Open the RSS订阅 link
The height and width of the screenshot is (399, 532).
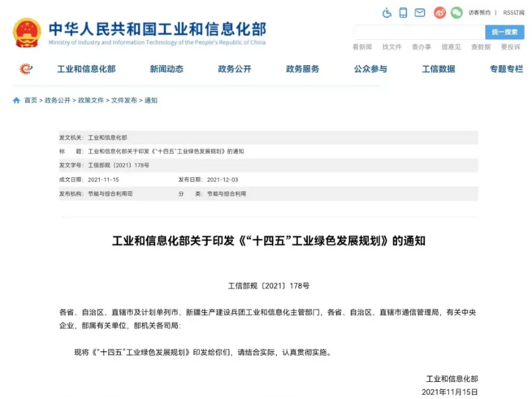tap(513, 13)
